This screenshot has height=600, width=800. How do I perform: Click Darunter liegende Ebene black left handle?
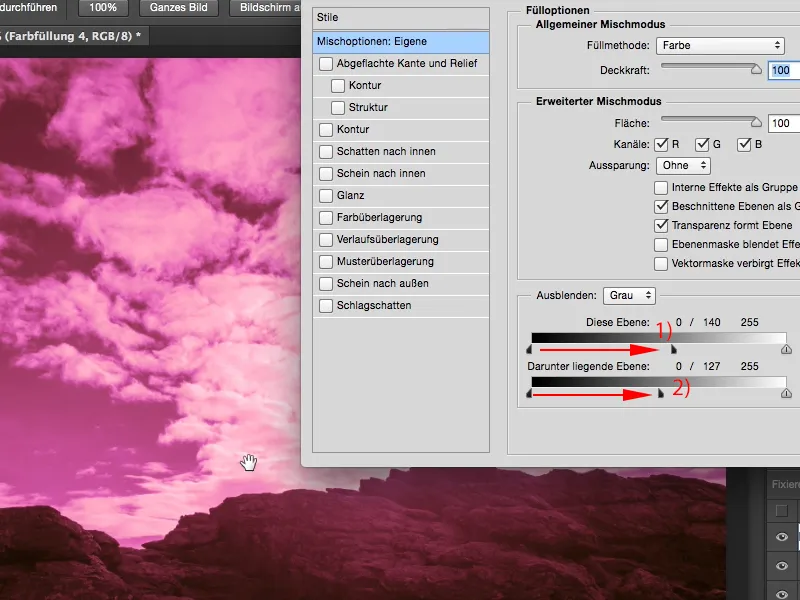coord(529,393)
